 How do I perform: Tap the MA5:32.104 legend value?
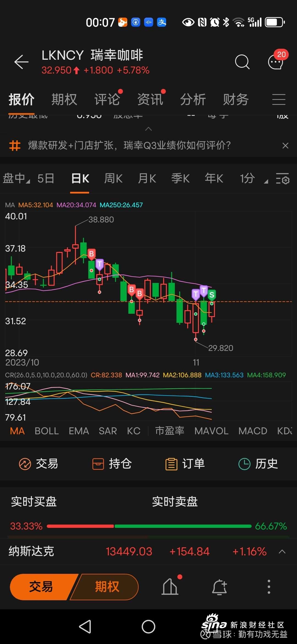(x=35, y=205)
